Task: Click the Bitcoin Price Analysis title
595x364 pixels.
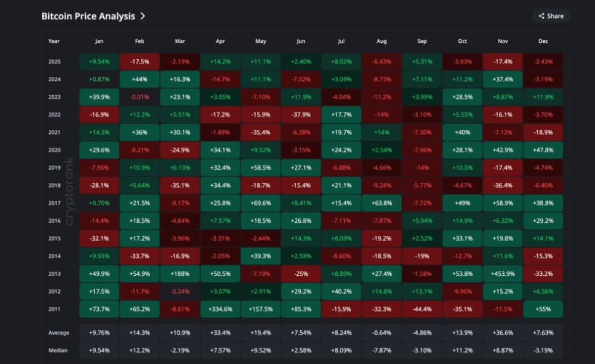Action: point(88,17)
